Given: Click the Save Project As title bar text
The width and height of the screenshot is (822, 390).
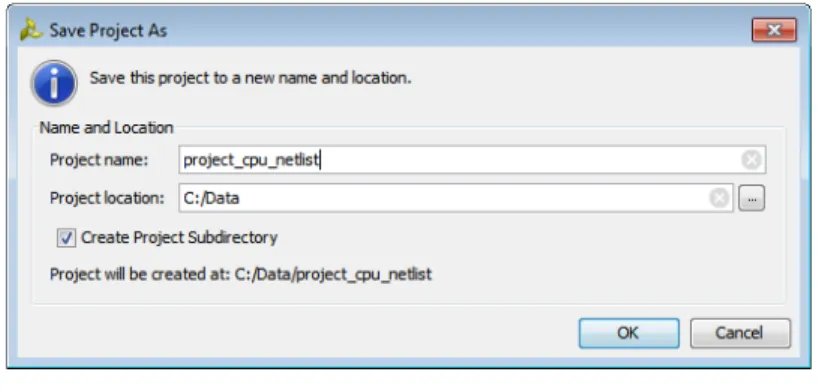Looking at the screenshot, I should coord(108,30).
